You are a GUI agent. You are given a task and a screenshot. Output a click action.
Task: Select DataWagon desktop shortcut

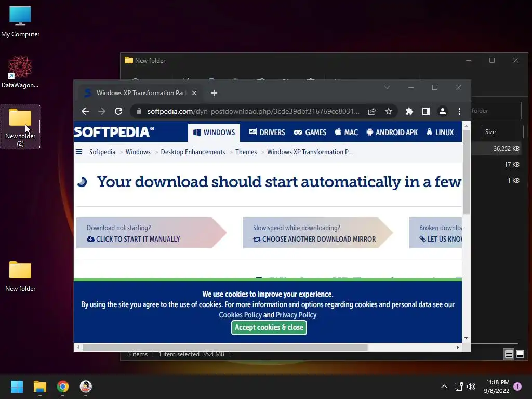(20, 72)
